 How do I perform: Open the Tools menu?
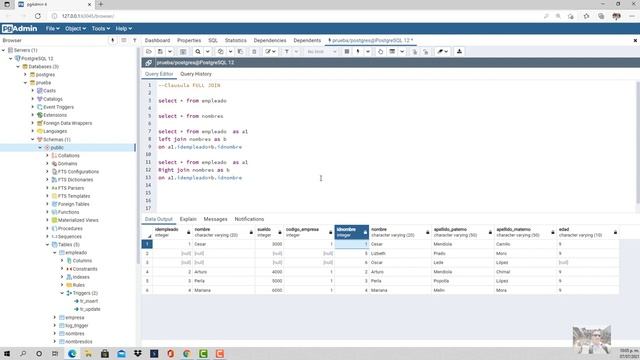click(100, 29)
